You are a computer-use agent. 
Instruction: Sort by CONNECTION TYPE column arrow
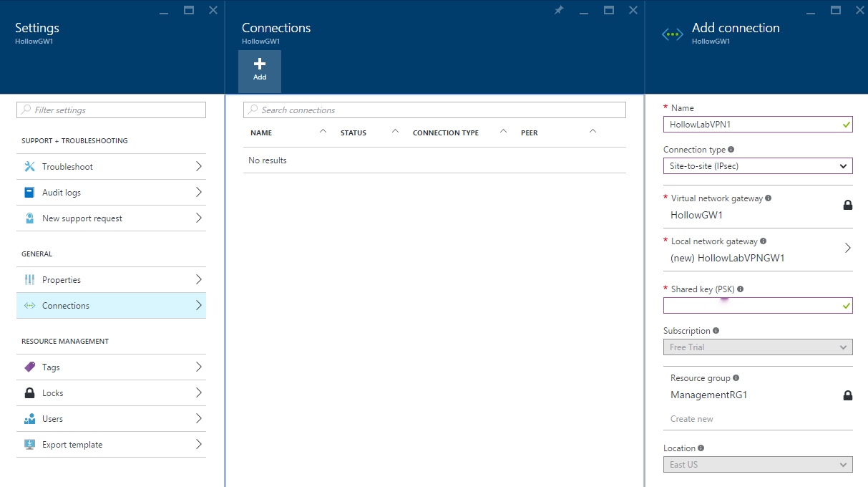click(x=503, y=131)
